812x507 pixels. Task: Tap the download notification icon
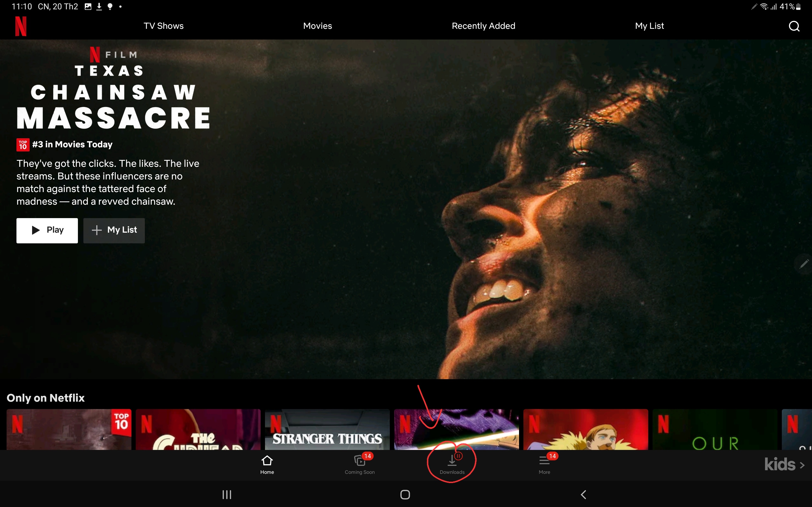point(99,7)
